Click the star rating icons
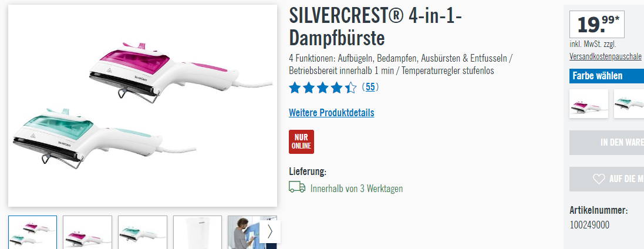Viewport: 644px width, 249px height. (322, 88)
